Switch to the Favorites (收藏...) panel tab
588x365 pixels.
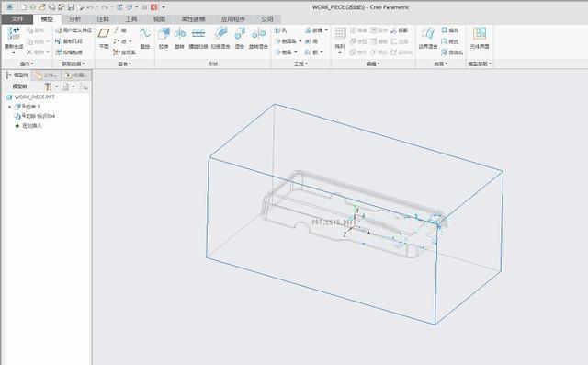[76, 75]
